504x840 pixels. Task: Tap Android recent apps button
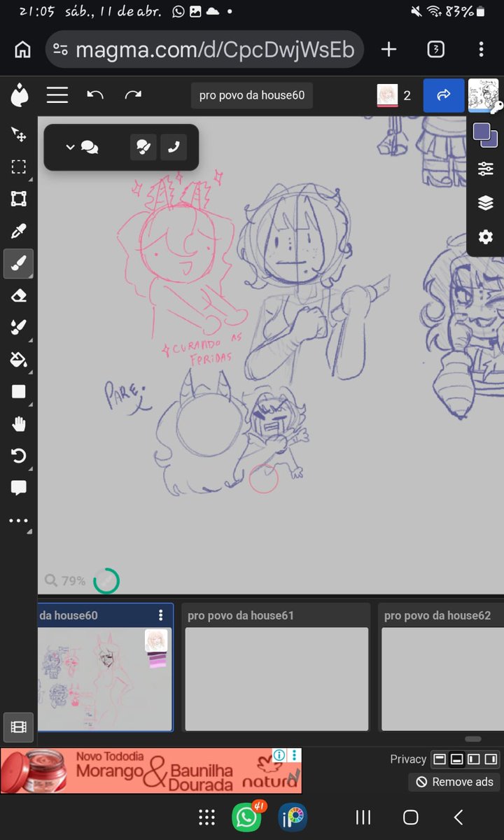tap(363, 817)
